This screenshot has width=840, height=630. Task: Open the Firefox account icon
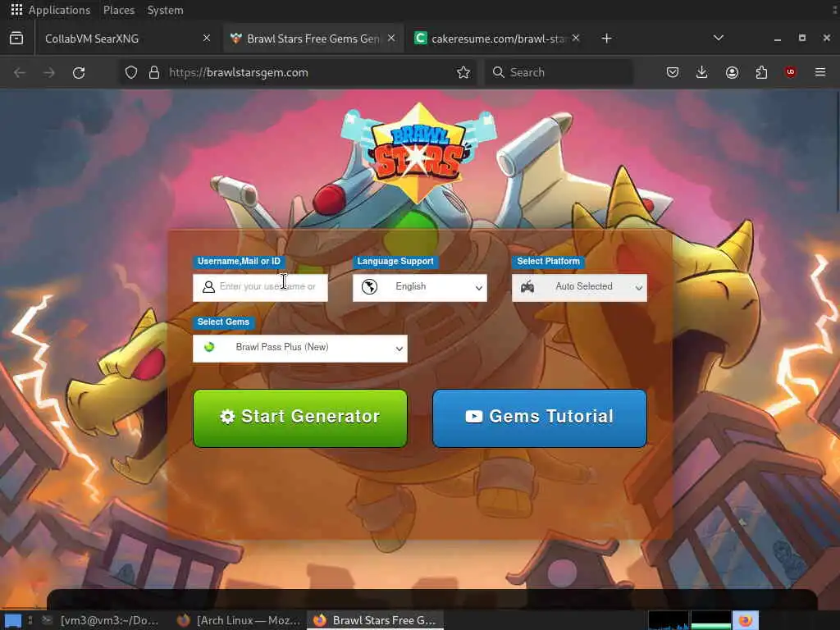(x=732, y=72)
